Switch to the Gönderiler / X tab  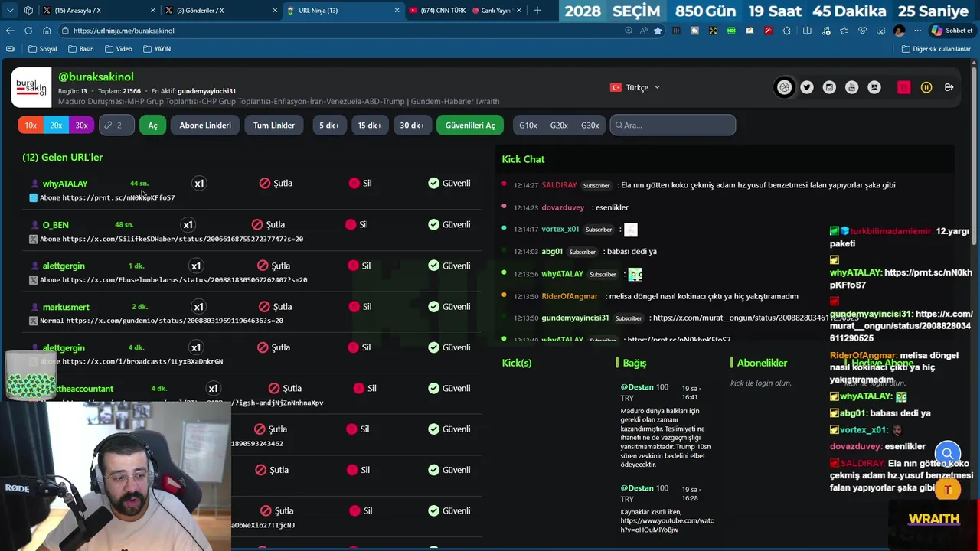220,11
